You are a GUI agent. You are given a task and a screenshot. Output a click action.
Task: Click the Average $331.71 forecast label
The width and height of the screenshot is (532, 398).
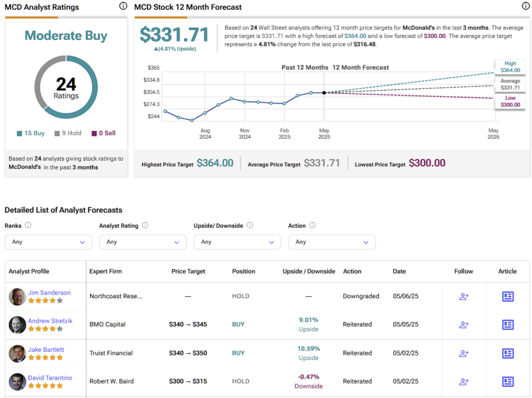[x=510, y=84]
